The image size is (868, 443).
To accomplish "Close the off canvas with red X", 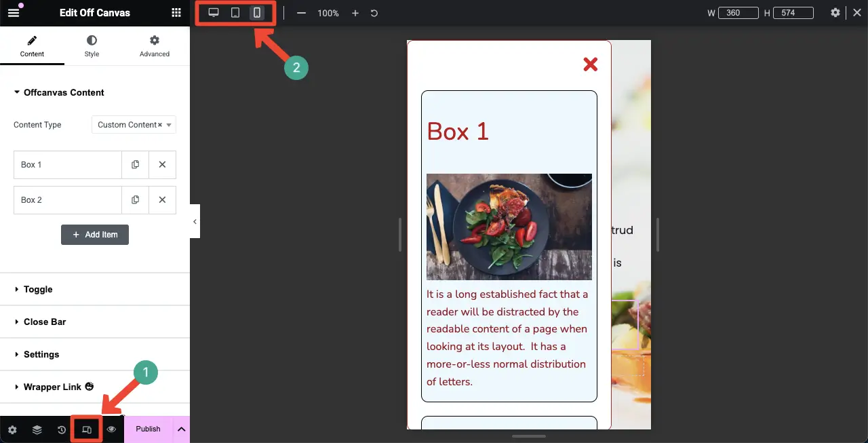I will (x=591, y=64).
